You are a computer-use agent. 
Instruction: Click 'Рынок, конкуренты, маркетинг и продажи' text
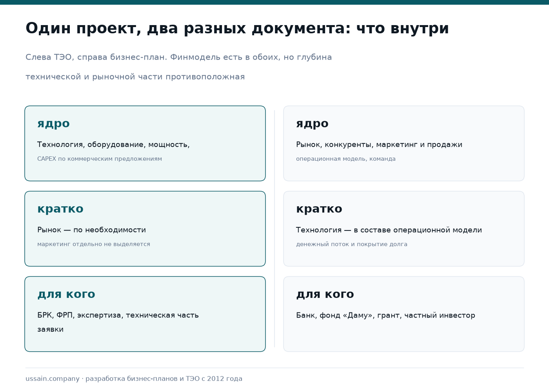coord(379,145)
